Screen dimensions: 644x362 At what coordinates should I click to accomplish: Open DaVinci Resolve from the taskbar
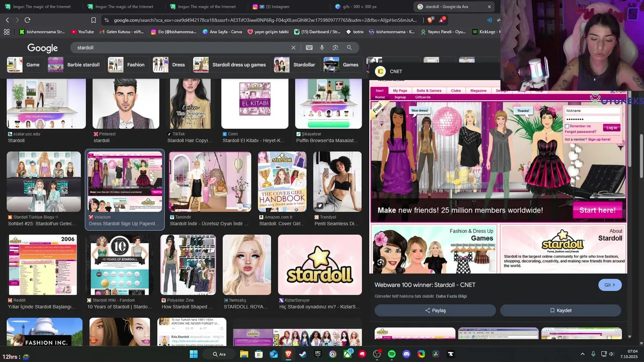436,354
